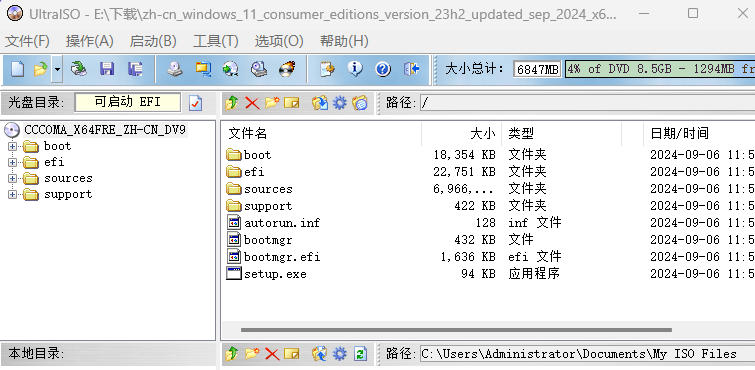This screenshot has height=370, width=755.
Task: Click the blue Info bubble icon
Action: [x=355, y=69]
